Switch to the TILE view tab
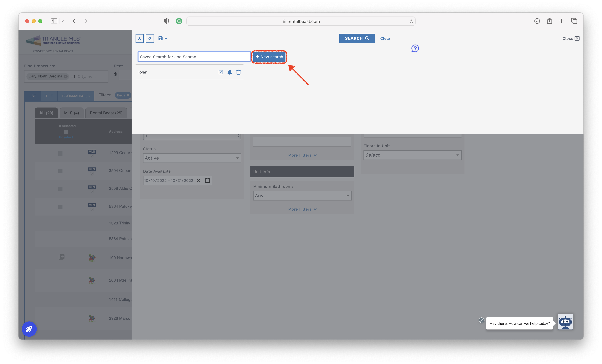The width and height of the screenshot is (602, 364). tap(49, 96)
